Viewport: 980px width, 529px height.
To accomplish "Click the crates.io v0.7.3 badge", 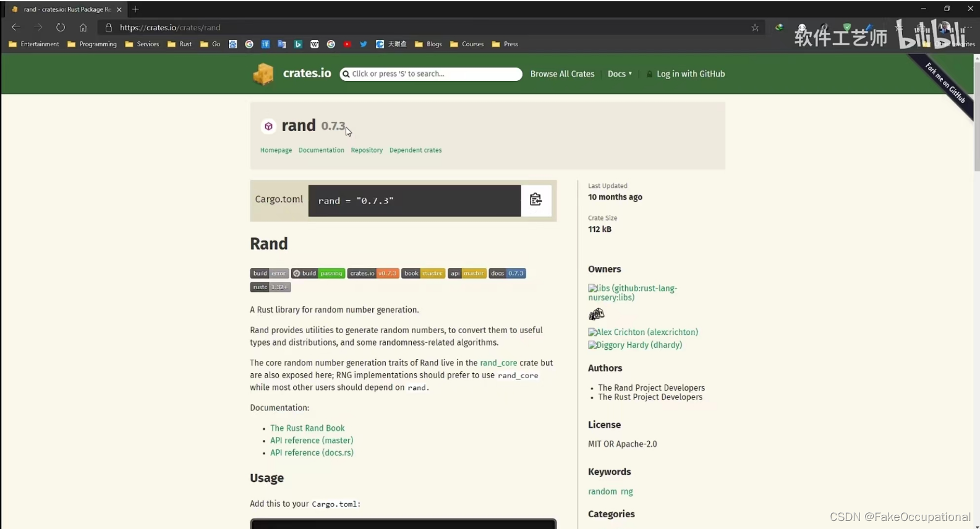I will (373, 273).
